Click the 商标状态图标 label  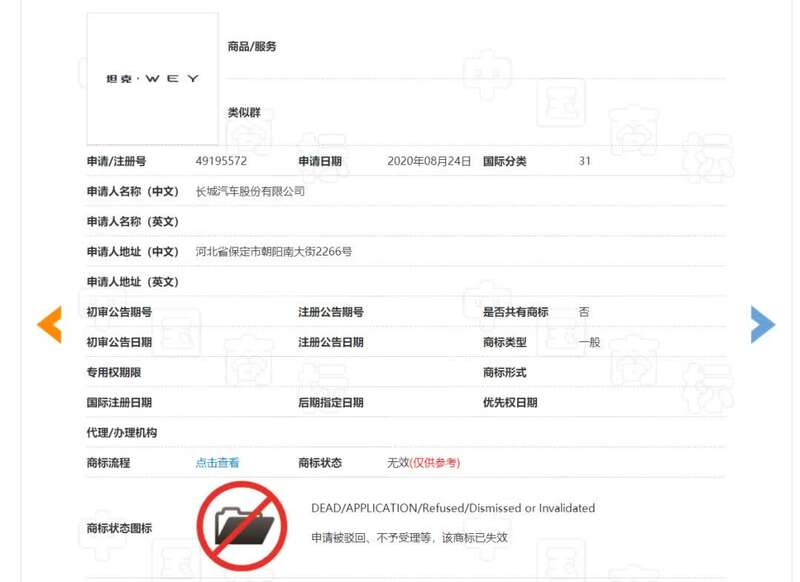[119, 528]
